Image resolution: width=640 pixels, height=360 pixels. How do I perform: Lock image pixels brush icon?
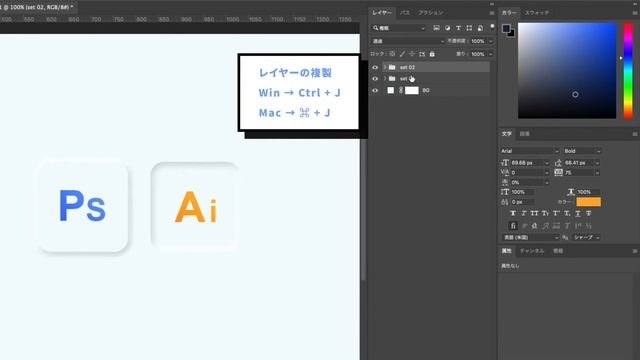coord(402,54)
